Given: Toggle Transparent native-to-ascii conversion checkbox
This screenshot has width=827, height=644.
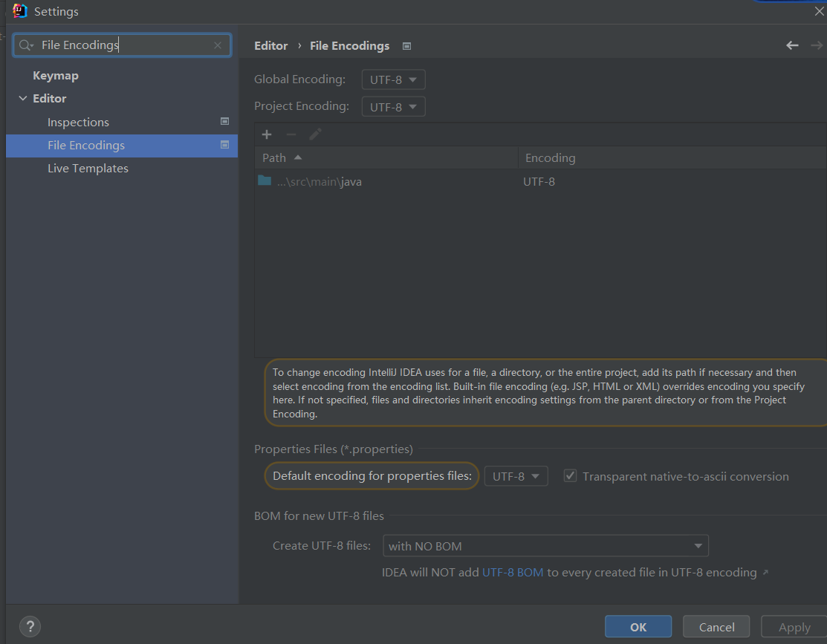Looking at the screenshot, I should click(570, 475).
